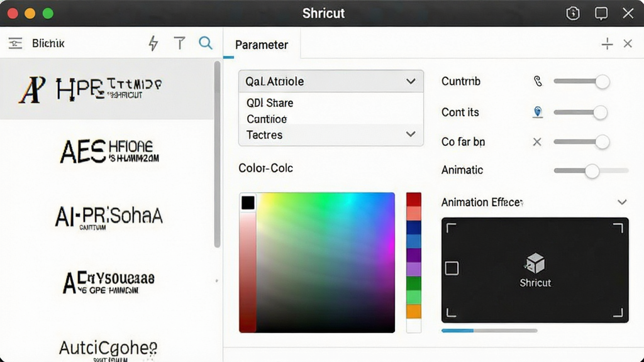
Task: Open the chat bubble icon in title bar
Action: [601, 14]
